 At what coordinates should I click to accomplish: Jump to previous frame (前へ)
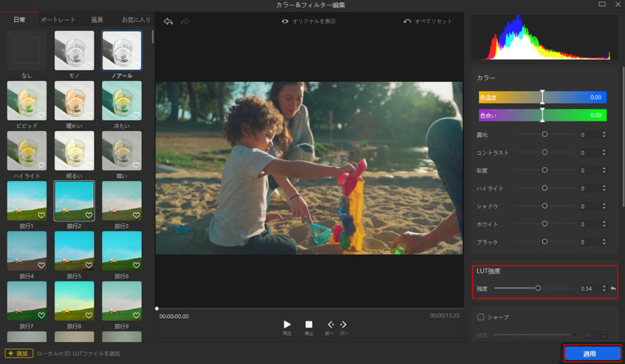tap(331, 324)
